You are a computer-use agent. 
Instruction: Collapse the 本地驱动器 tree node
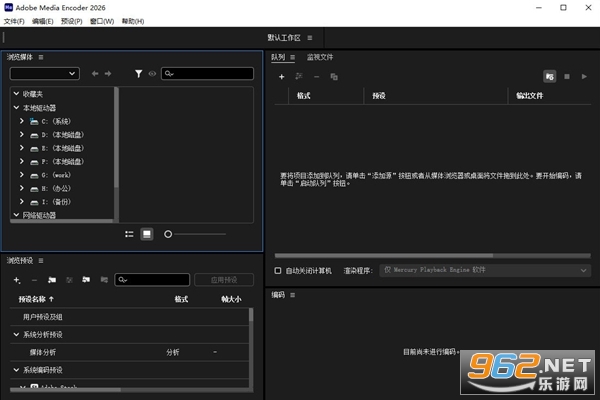tap(16, 108)
